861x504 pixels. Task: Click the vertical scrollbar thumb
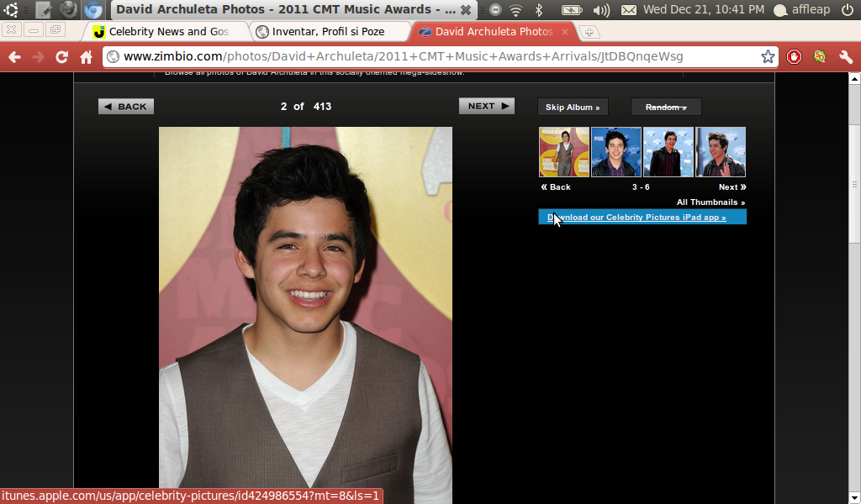tap(854, 184)
